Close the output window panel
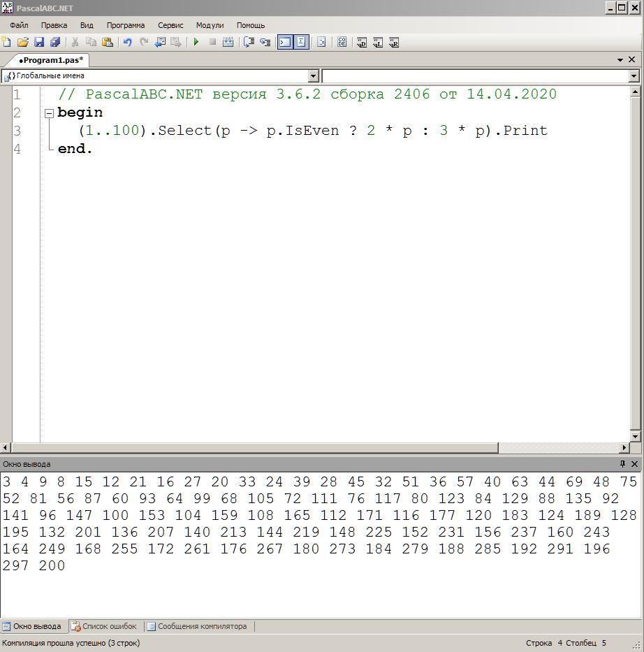Viewport: 644px width, 652px height. [x=634, y=463]
